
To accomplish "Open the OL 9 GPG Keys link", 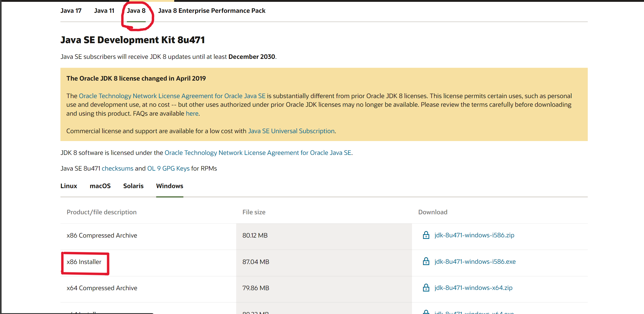I will (168, 169).
